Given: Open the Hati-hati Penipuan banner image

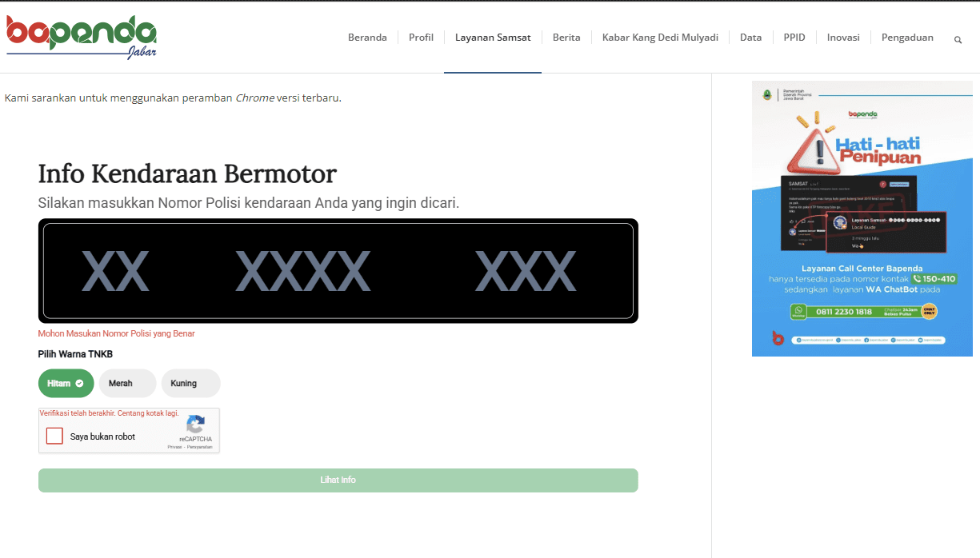Looking at the screenshot, I should pyautogui.click(x=862, y=218).
